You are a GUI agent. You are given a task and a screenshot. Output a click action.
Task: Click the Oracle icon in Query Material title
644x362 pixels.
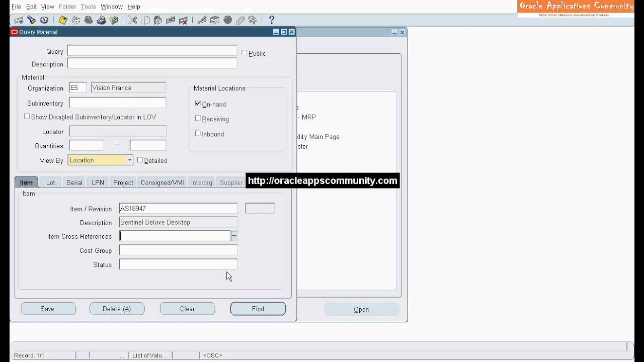click(15, 32)
